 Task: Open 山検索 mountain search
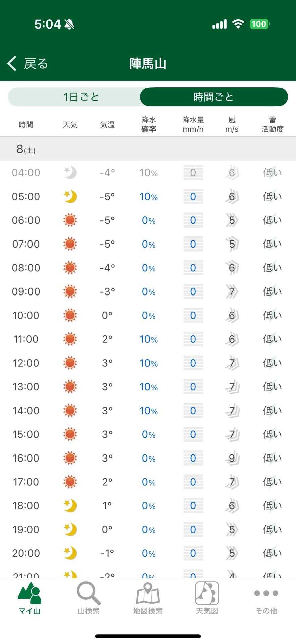pos(88,598)
